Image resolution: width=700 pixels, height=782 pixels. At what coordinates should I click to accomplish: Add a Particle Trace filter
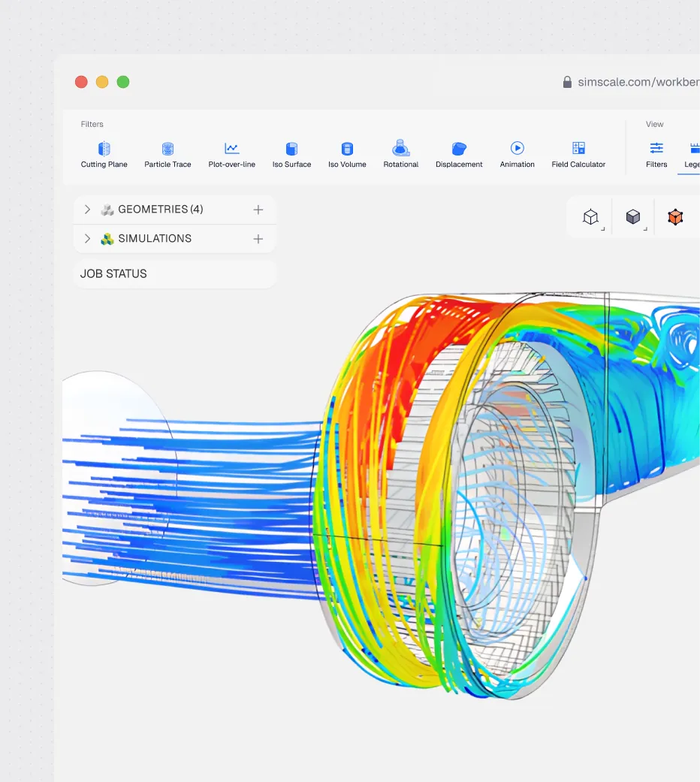coord(167,155)
